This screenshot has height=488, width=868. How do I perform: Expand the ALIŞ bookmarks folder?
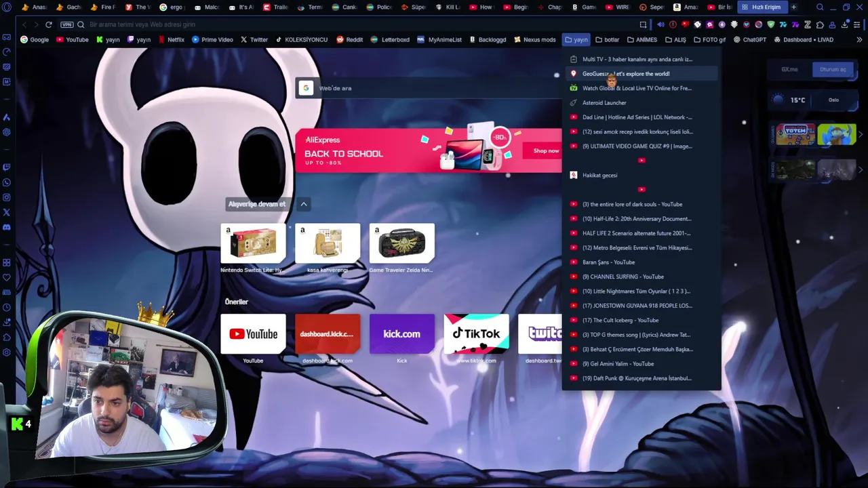pos(675,39)
